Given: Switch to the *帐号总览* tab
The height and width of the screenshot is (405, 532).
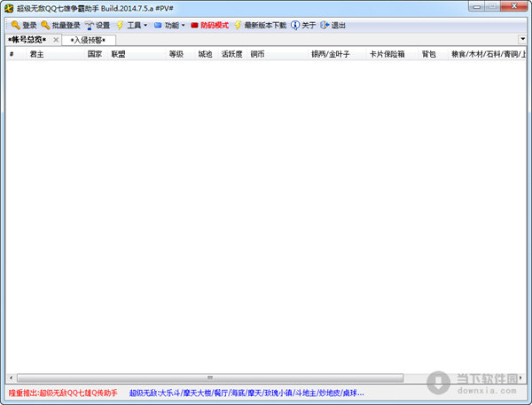Looking at the screenshot, I should click(27, 40).
